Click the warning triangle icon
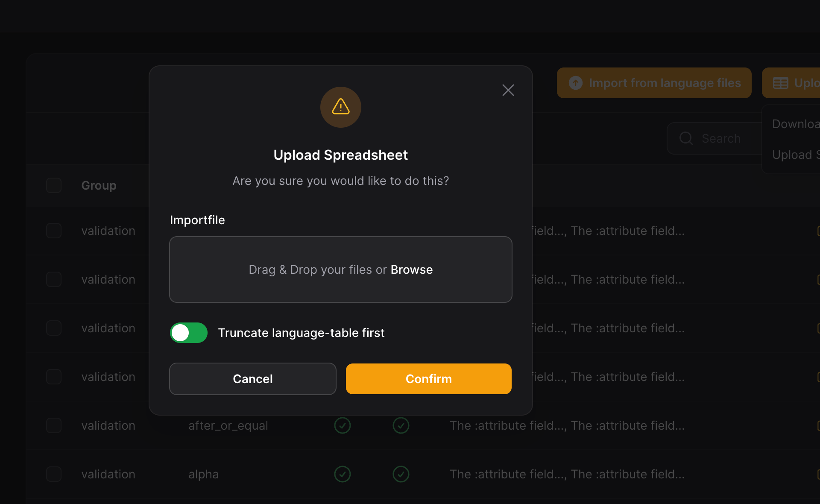Viewport: 820px width, 504px height. [x=340, y=107]
